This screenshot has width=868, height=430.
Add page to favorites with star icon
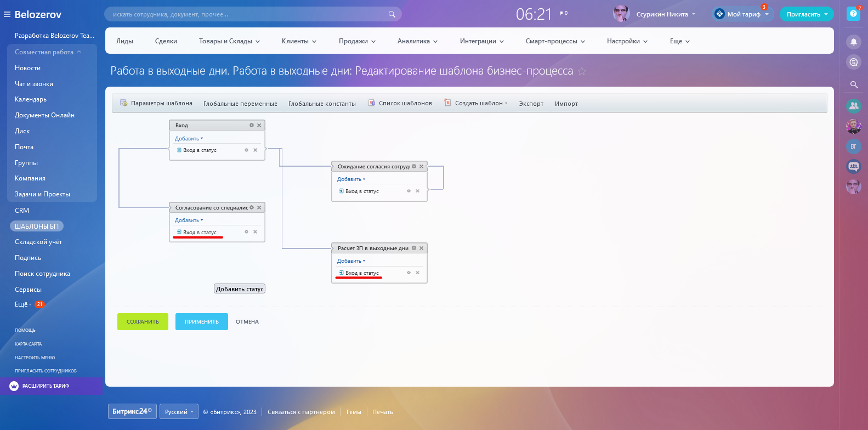coord(582,71)
